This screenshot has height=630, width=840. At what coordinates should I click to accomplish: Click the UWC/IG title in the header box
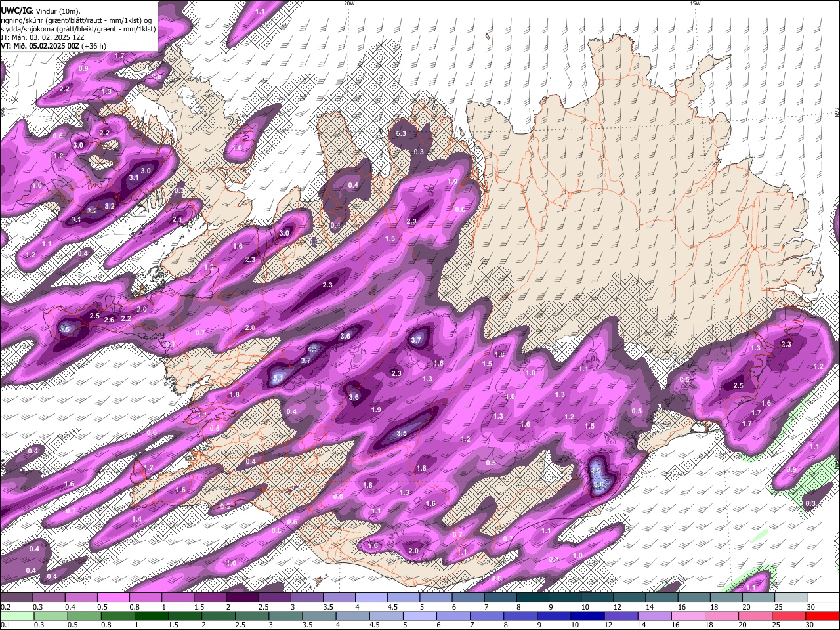16,10
